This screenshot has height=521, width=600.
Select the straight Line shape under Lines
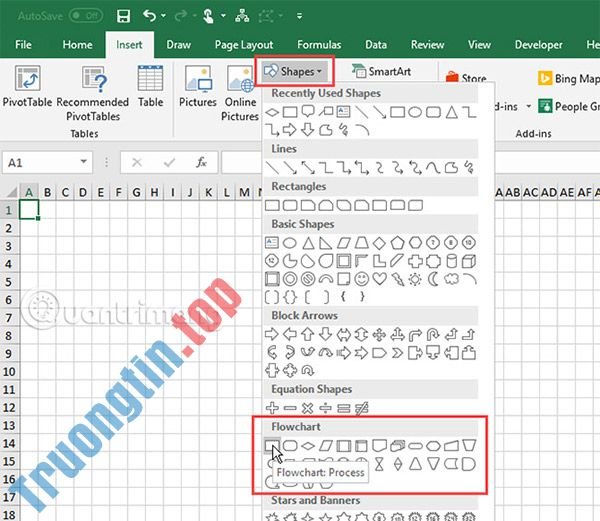pos(272,168)
